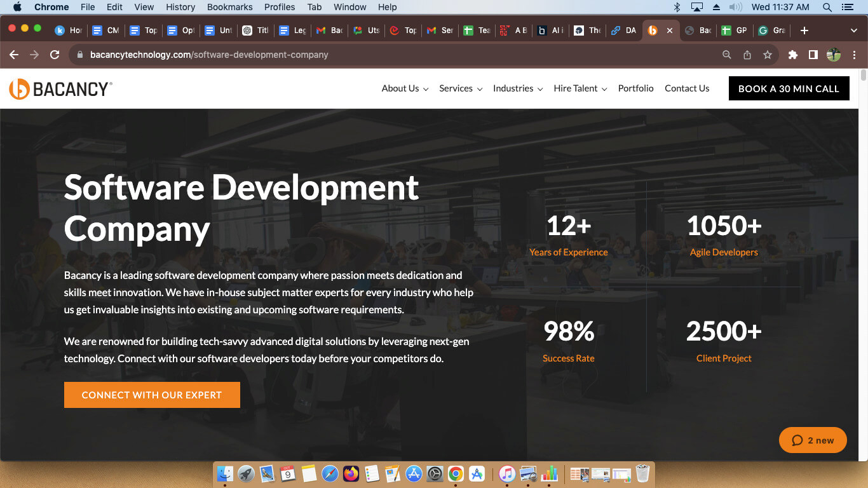Select Contact Us in the site navigation

click(687, 88)
